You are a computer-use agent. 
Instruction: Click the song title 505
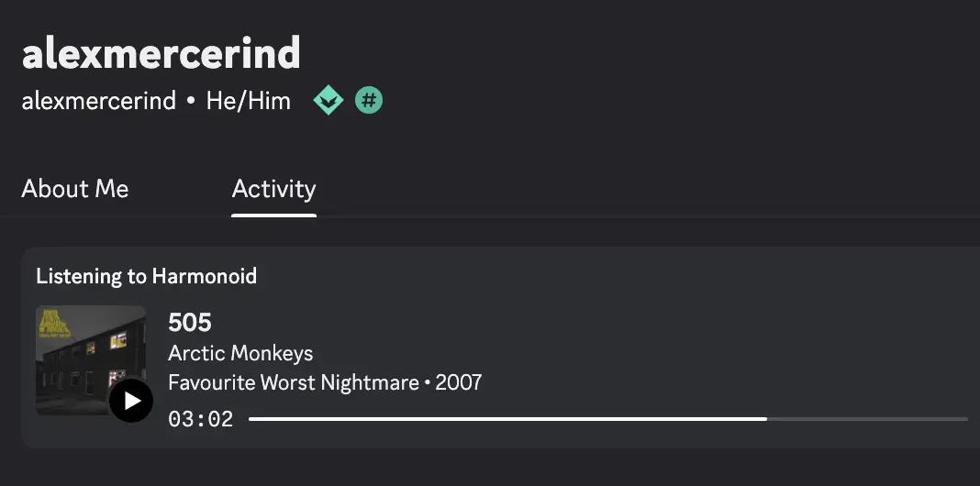coord(190,323)
